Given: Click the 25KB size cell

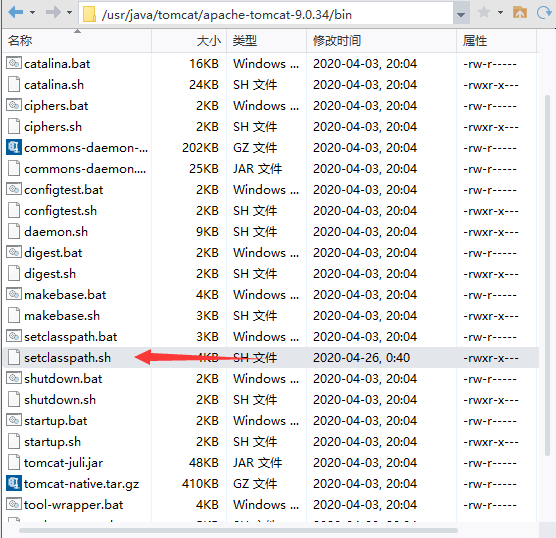Looking at the screenshot, I should (204, 168).
